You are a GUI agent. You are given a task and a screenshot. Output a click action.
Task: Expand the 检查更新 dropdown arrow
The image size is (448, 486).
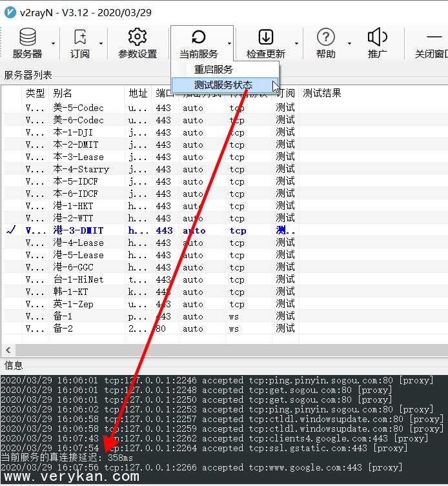(x=296, y=44)
